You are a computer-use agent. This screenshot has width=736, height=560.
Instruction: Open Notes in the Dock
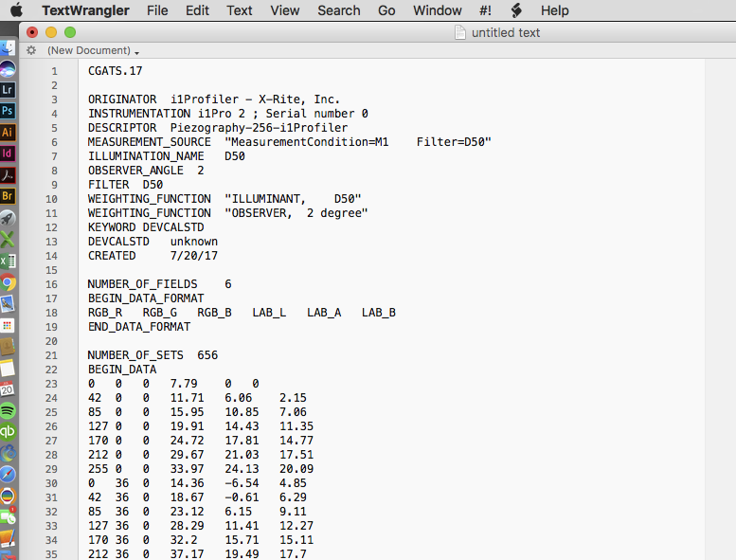(8, 368)
